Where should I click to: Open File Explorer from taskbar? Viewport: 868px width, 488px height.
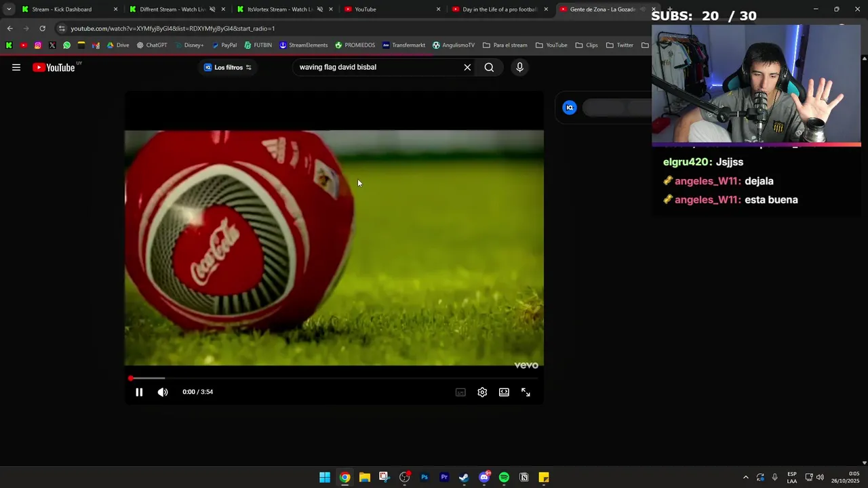(x=364, y=477)
